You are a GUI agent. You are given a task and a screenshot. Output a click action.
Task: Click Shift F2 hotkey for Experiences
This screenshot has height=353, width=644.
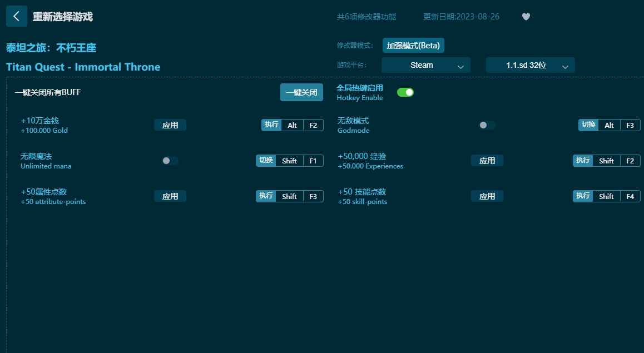(616, 161)
